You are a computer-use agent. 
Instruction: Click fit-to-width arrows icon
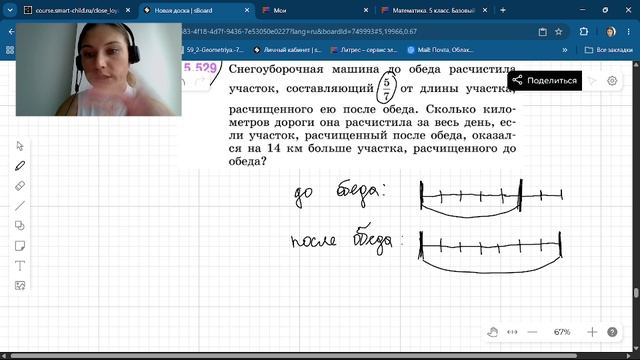pos(512,332)
